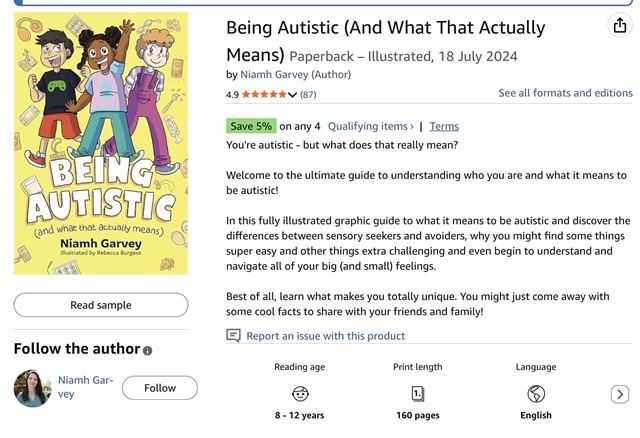Click the five-star rating stars

click(x=263, y=94)
